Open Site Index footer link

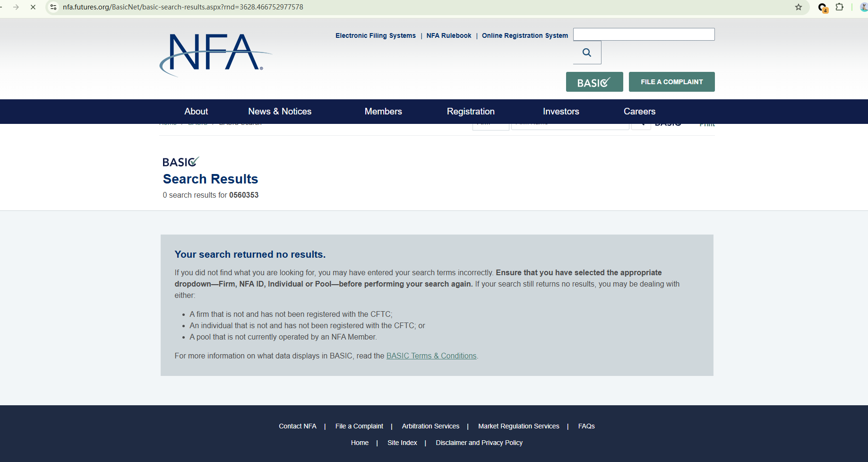[x=402, y=443]
